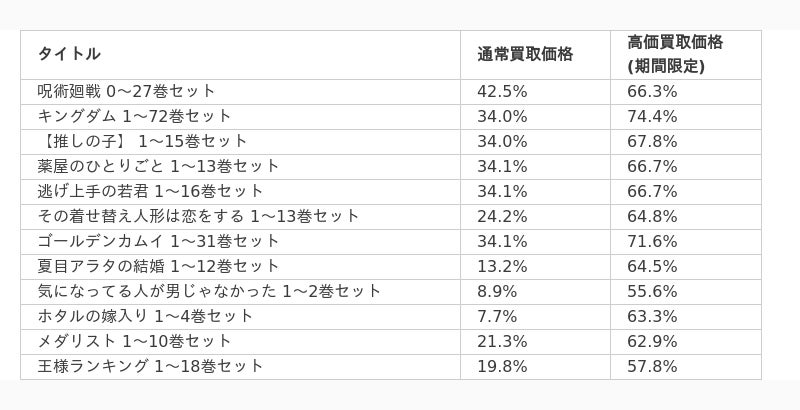Select 夏目アラタの結婚 1〜12巻セット title
The image size is (800, 410).
coord(158,267)
